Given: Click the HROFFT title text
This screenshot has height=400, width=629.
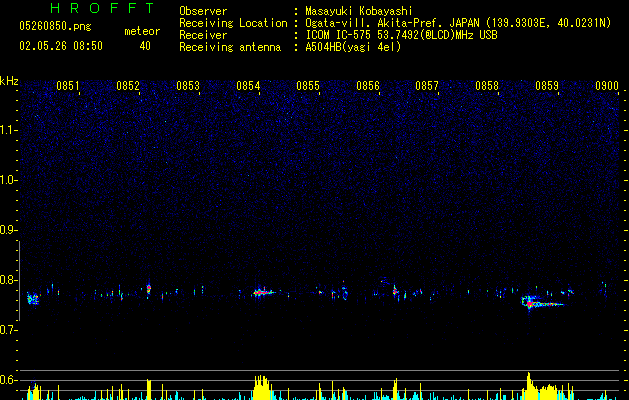Looking at the screenshot, I should pos(102,8).
